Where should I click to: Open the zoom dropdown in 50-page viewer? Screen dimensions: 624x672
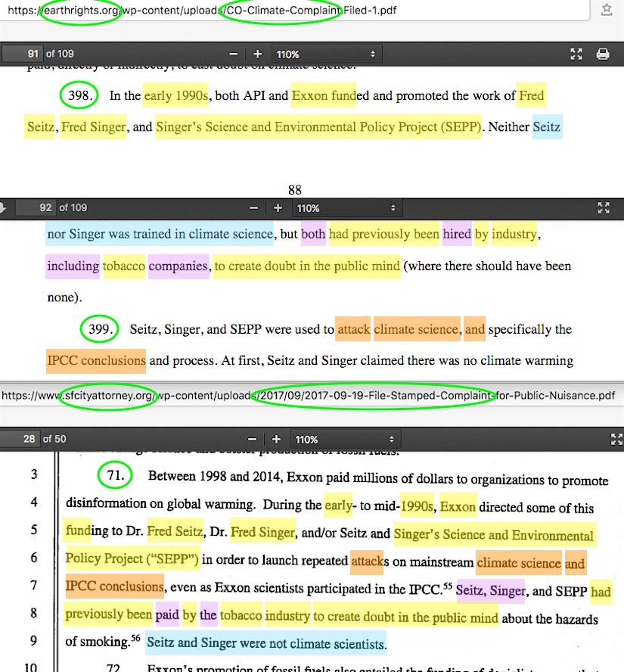(346, 439)
